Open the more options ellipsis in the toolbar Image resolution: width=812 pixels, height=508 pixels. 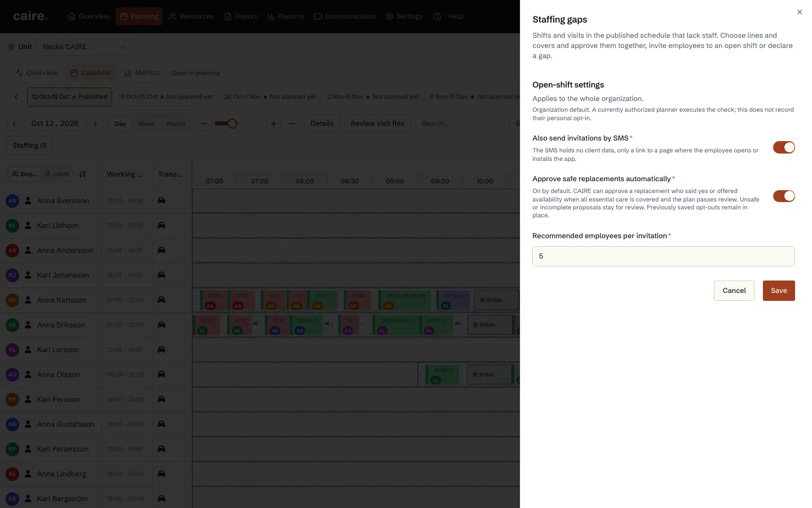click(292, 124)
